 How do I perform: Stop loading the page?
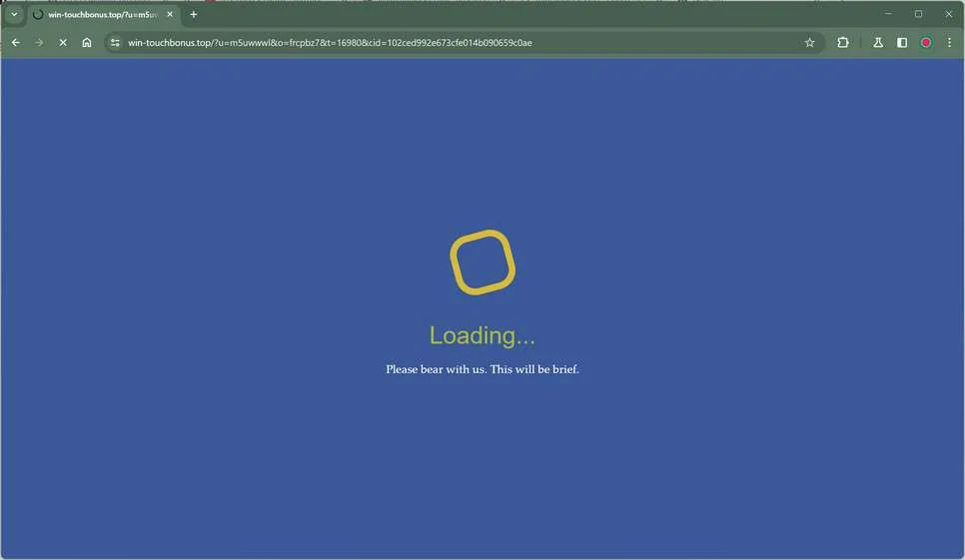[x=63, y=42]
